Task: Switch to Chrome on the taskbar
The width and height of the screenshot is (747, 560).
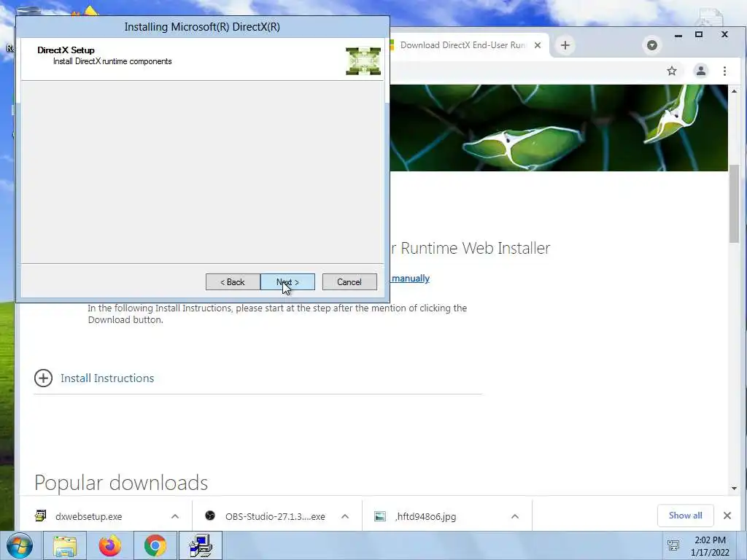Action: (155, 545)
